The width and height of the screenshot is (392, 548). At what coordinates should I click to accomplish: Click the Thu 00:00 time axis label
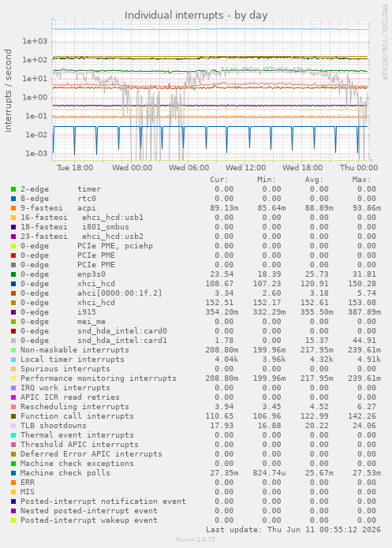point(359,168)
